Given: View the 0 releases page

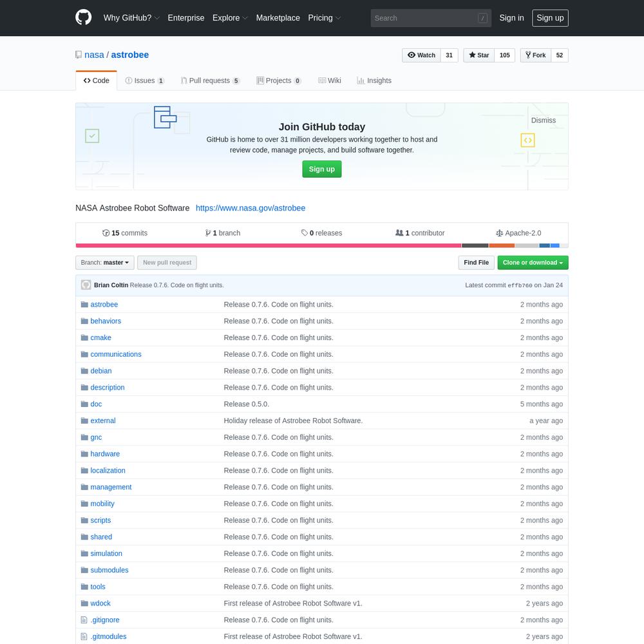Looking at the screenshot, I should coord(321,233).
